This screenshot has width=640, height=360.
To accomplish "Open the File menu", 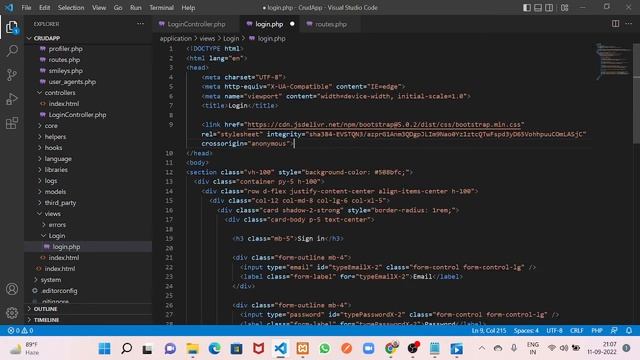I will [26, 7].
